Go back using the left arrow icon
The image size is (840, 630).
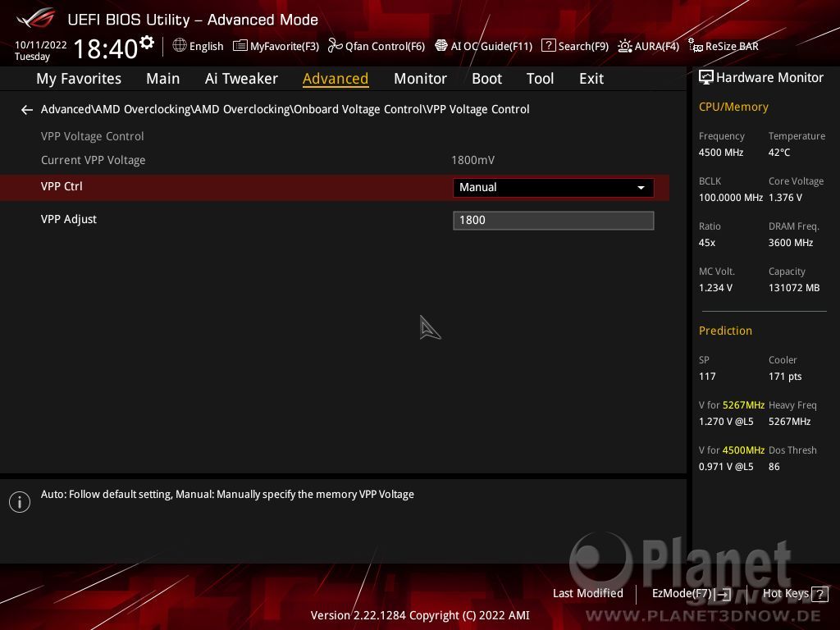pyautogui.click(x=27, y=110)
